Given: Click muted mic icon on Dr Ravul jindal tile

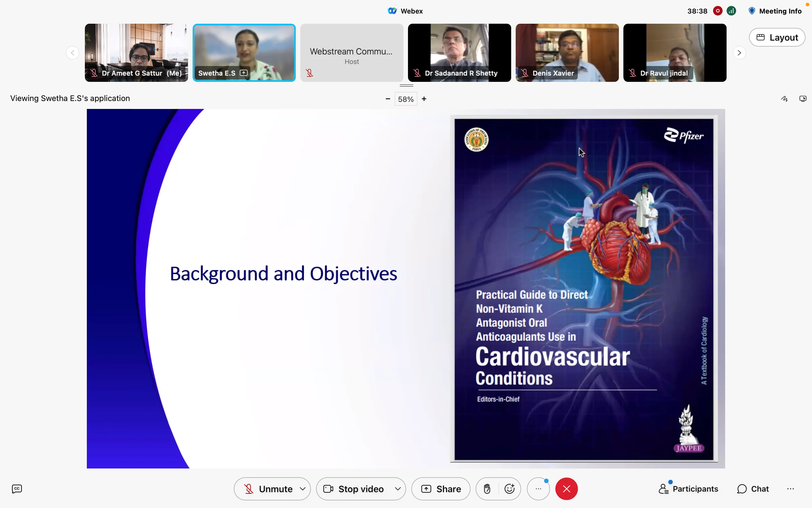Looking at the screenshot, I should [632, 73].
